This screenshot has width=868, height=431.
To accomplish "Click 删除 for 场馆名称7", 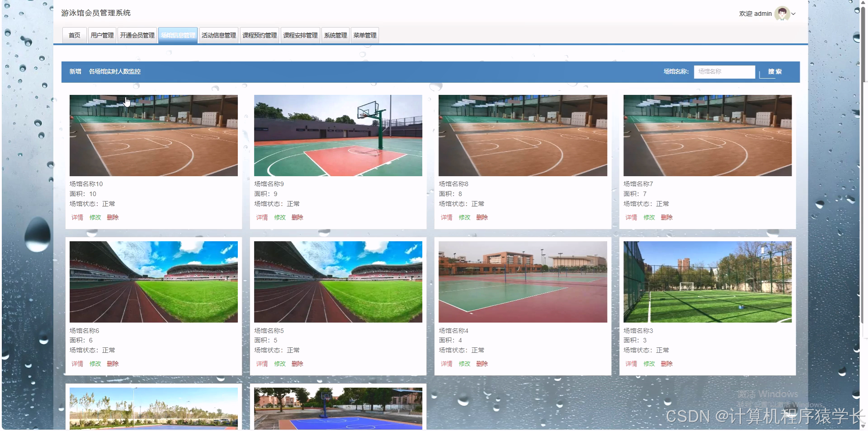I will pos(667,217).
